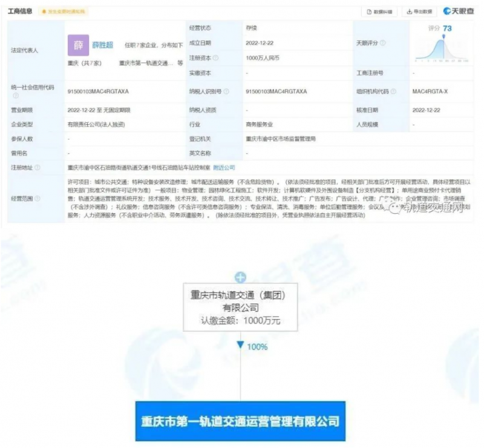This screenshot has height=448, width=484.
Task: Click the 100% shareholding label
Action: [257, 347]
